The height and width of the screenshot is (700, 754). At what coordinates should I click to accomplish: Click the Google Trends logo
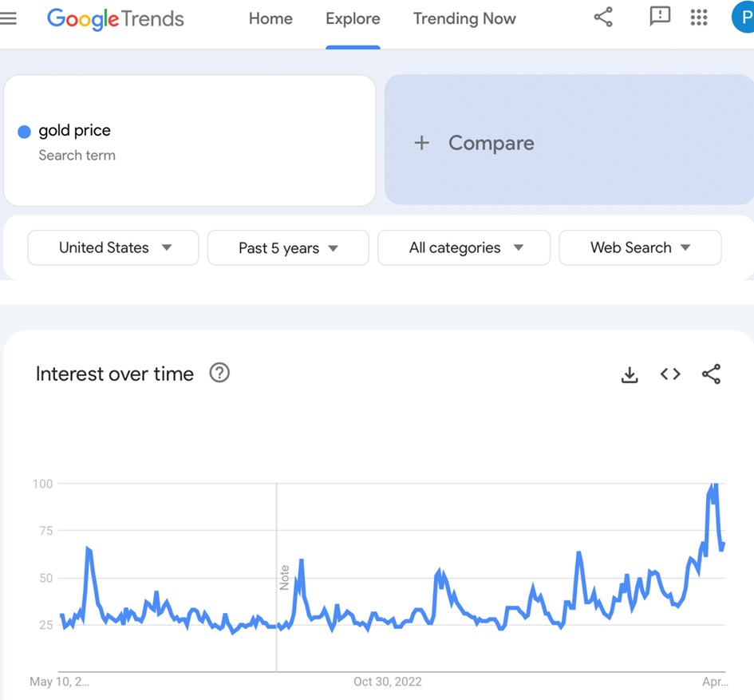click(116, 18)
